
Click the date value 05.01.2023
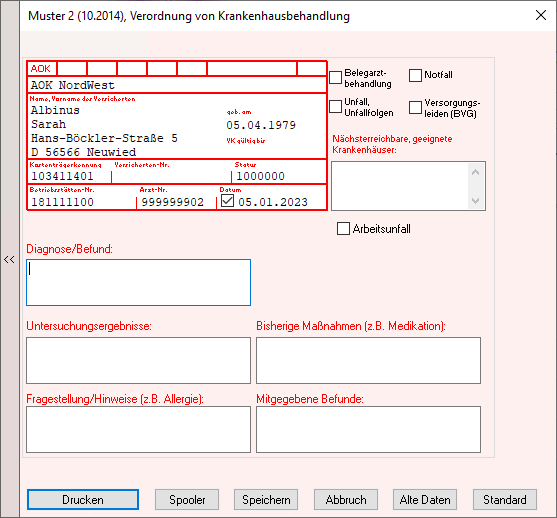click(x=273, y=202)
